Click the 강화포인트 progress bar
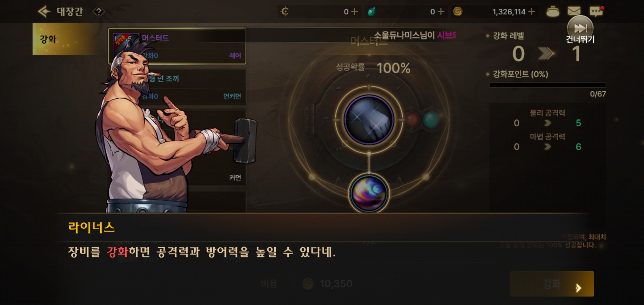Image resolution: width=644 pixels, height=305 pixels. (548, 85)
